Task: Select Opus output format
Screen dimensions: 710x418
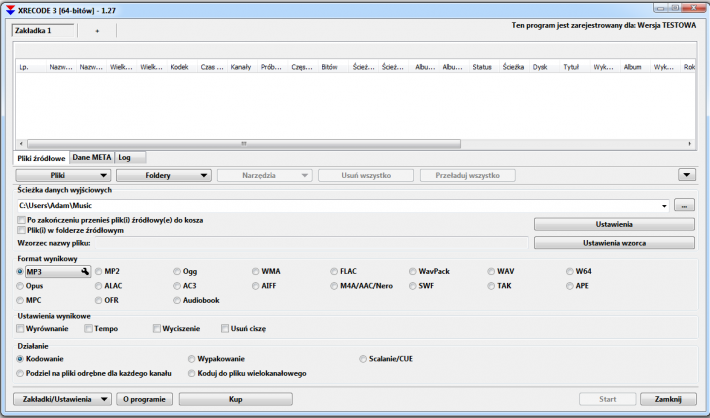Action: tap(20, 286)
